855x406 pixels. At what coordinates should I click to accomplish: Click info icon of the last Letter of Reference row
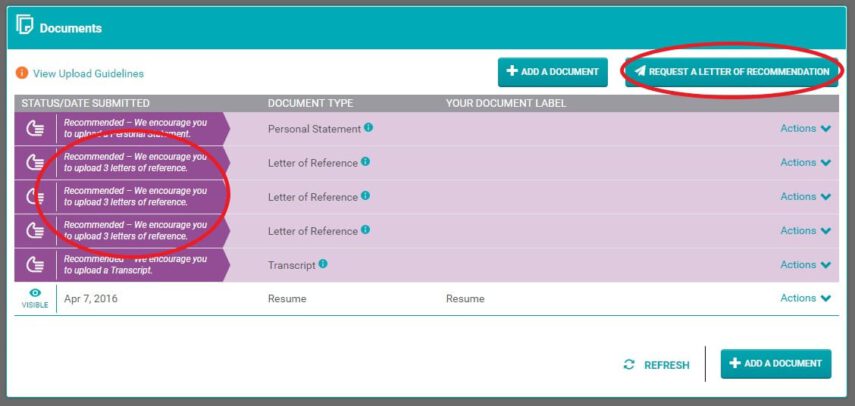[365, 229]
